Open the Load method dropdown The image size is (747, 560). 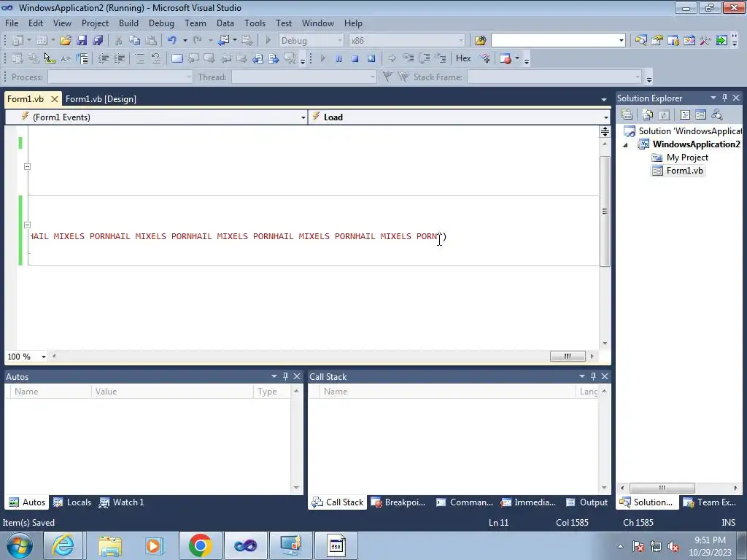coord(605,117)
